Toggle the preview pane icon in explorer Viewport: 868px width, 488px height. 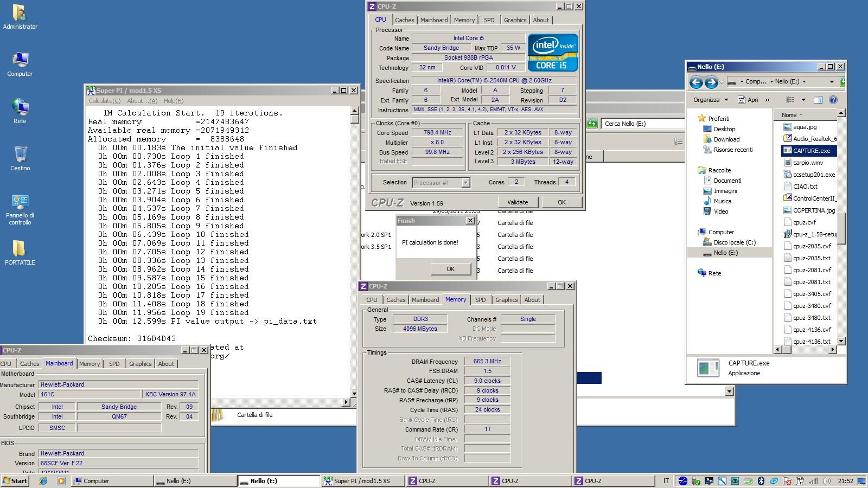(x=818, y=100)
